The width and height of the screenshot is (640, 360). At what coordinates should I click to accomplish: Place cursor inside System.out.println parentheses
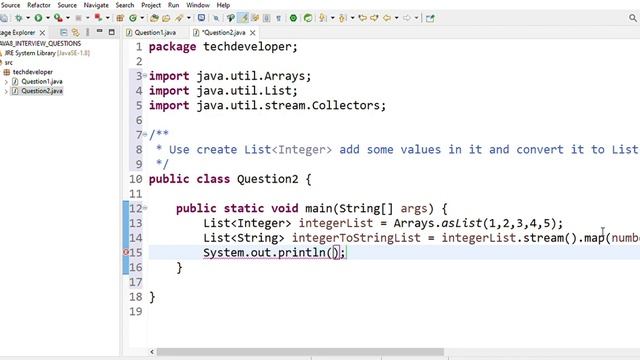pos(334,253)
